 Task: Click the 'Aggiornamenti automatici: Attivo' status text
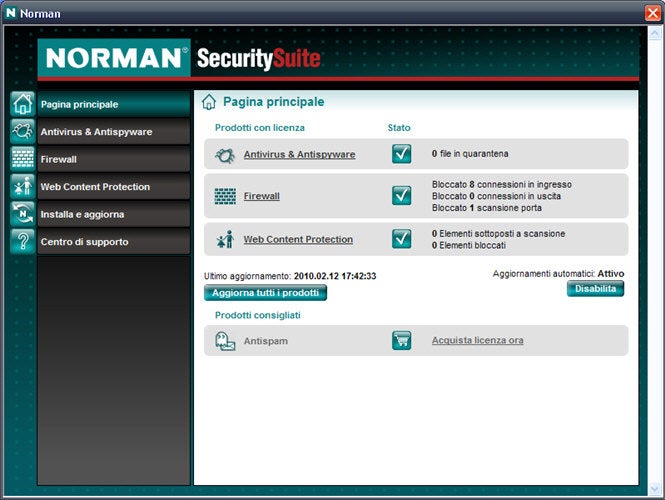[558, 274]
